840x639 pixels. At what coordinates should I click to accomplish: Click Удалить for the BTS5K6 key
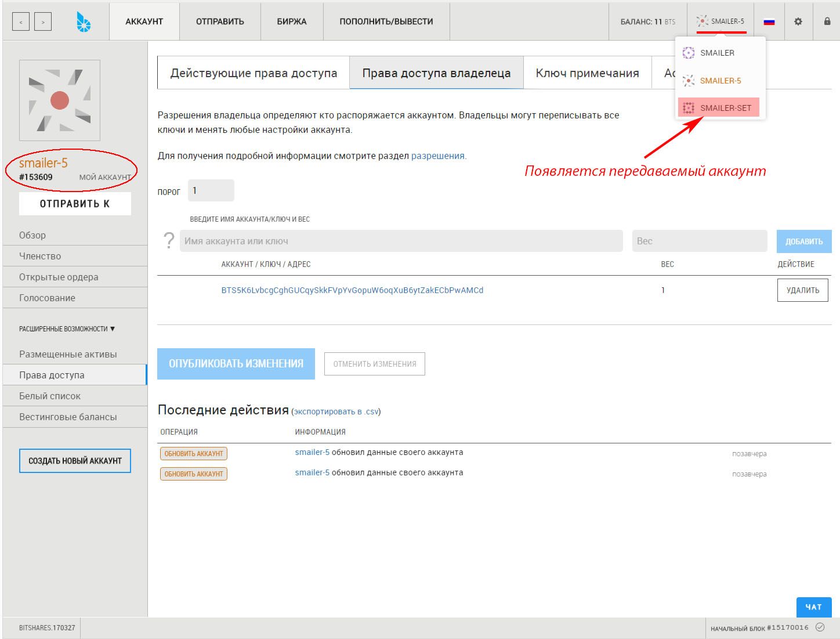(803, 290)
